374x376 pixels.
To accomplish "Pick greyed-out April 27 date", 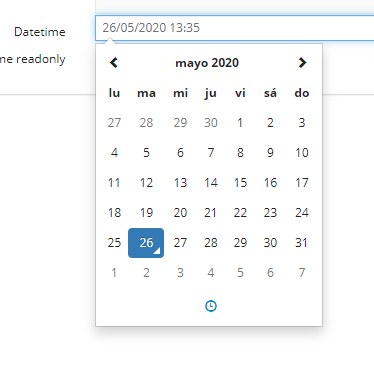I will pos(114,123).
